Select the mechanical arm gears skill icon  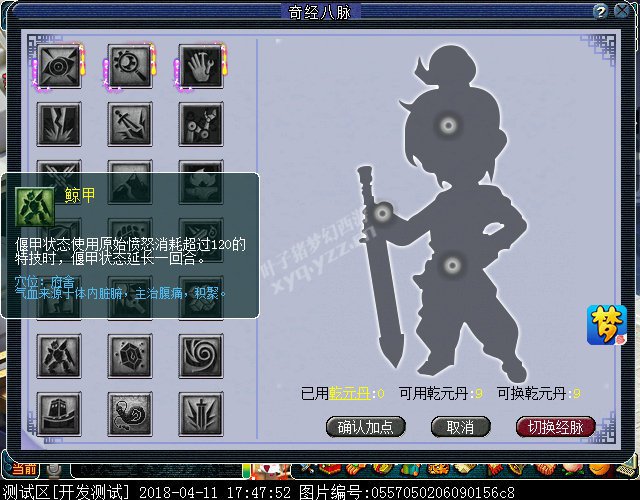click(x=201, y=124)
